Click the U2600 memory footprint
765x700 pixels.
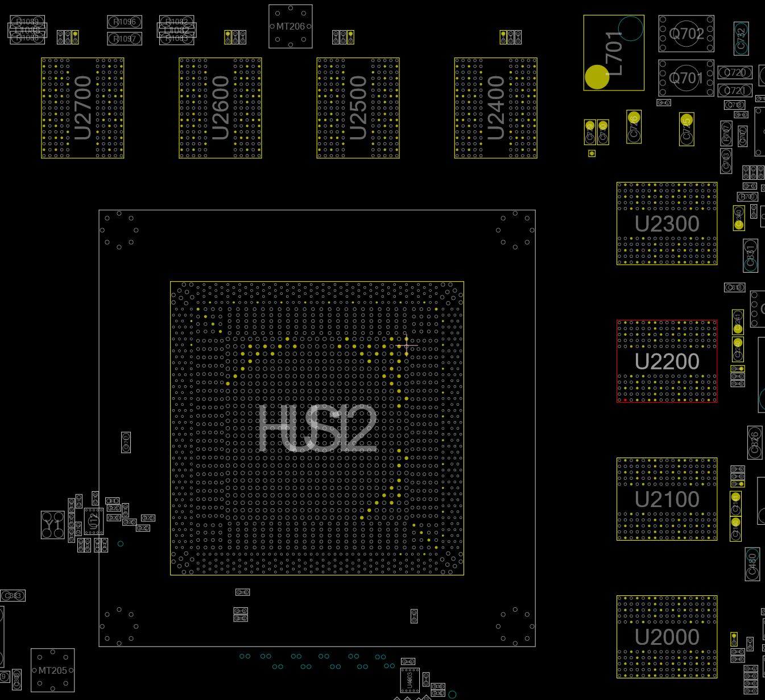(x=220, y=107)
